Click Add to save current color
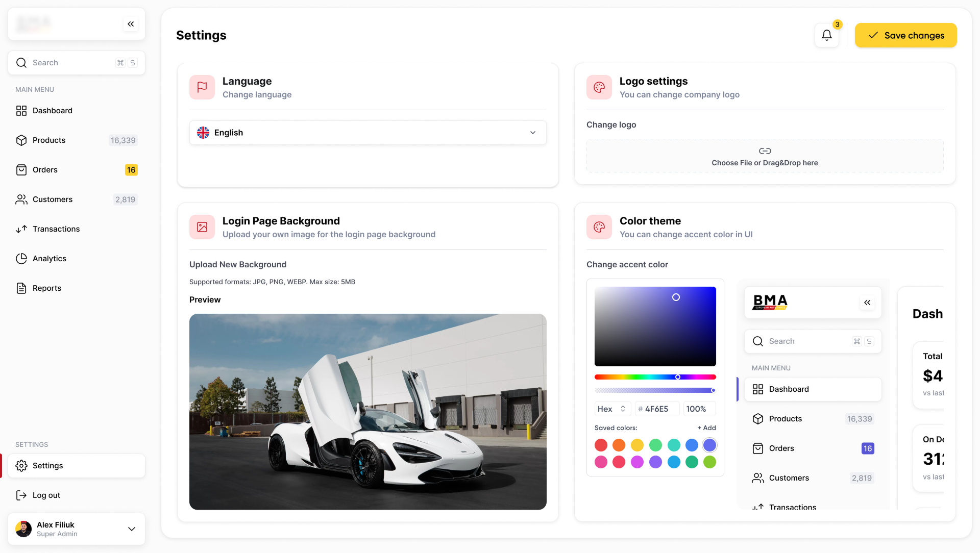 tap(706, 428)
